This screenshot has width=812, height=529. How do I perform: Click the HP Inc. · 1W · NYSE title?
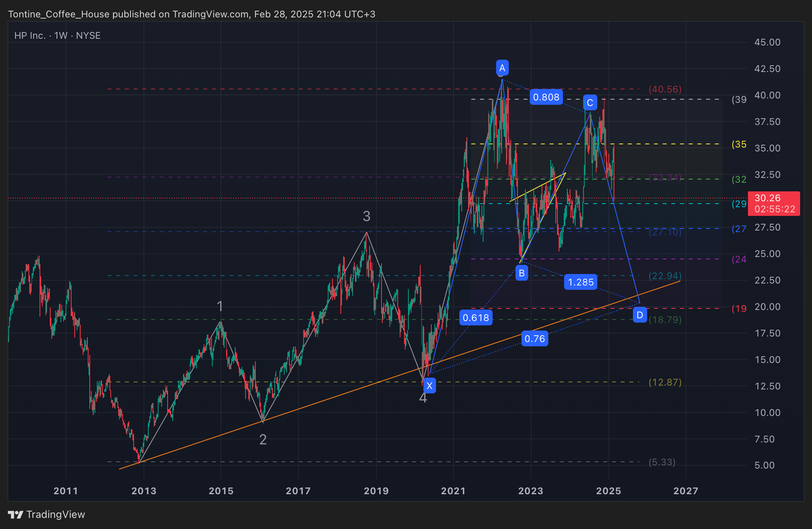click(57, 36)
